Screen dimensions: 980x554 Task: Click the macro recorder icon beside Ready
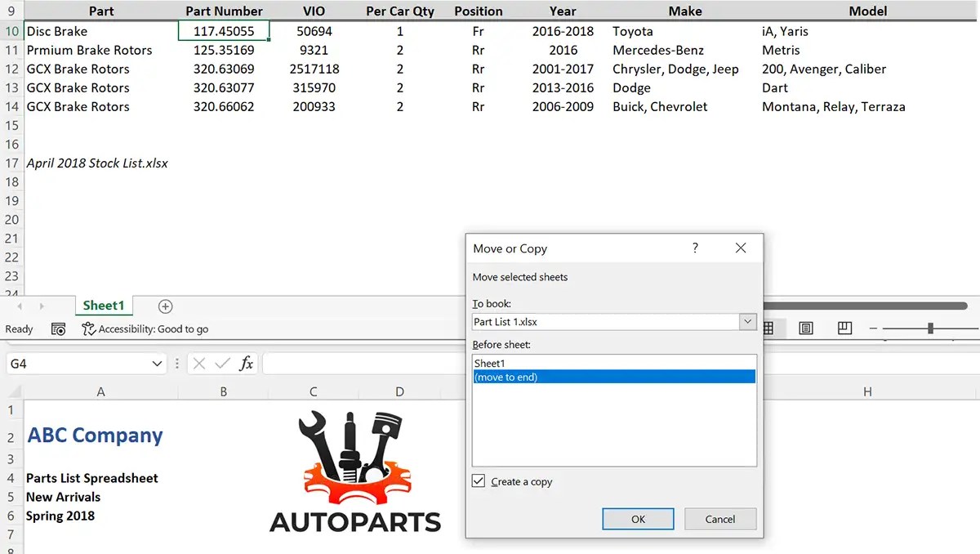[57, 328]
